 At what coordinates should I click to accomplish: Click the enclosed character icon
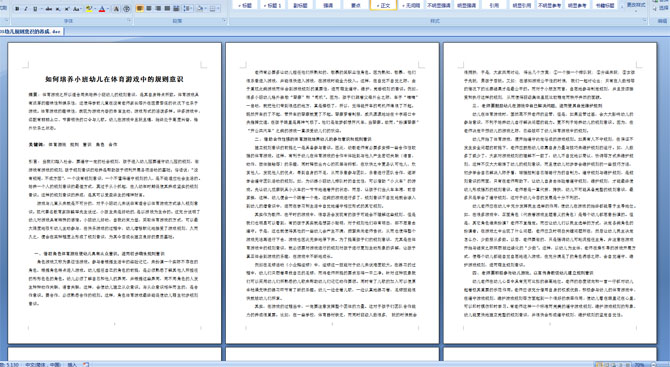126,9
